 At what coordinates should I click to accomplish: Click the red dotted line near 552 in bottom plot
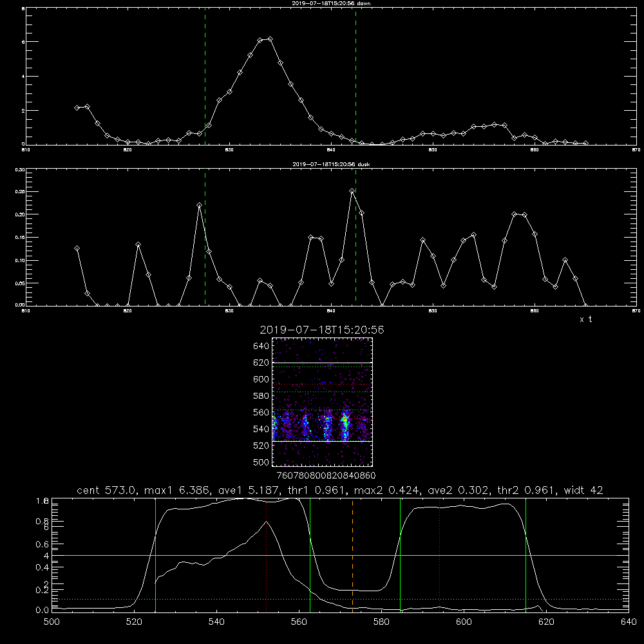pos(266,554)
